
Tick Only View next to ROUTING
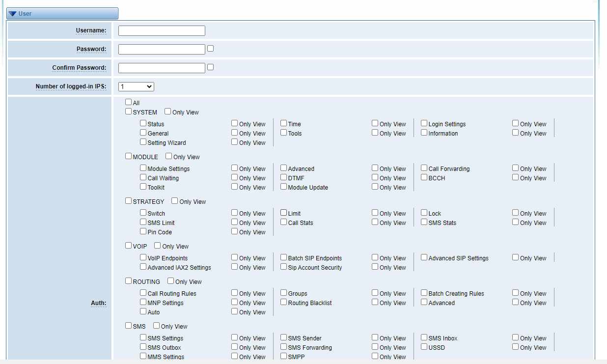(170, 281)
